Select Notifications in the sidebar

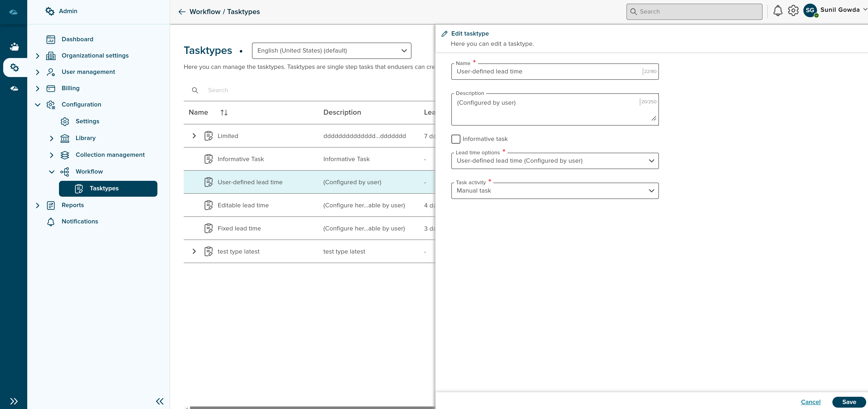[x=80, y=222]
